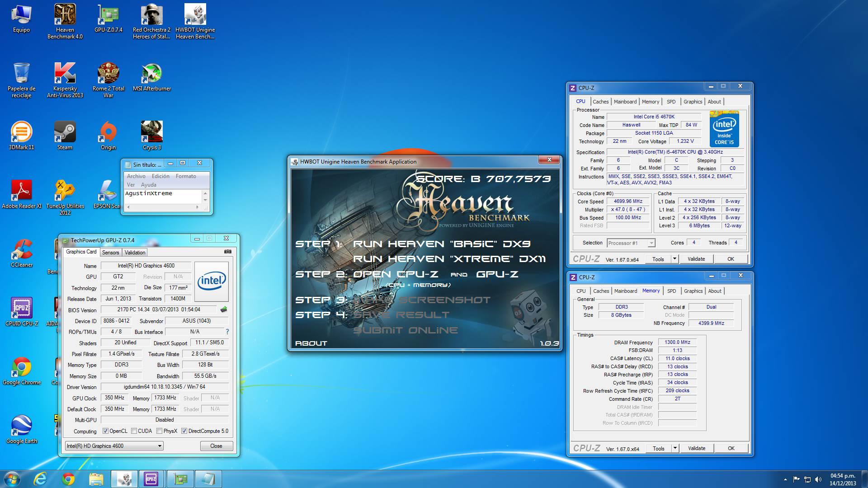Click Notepad horizontal scrollbar

pos(163,207)
